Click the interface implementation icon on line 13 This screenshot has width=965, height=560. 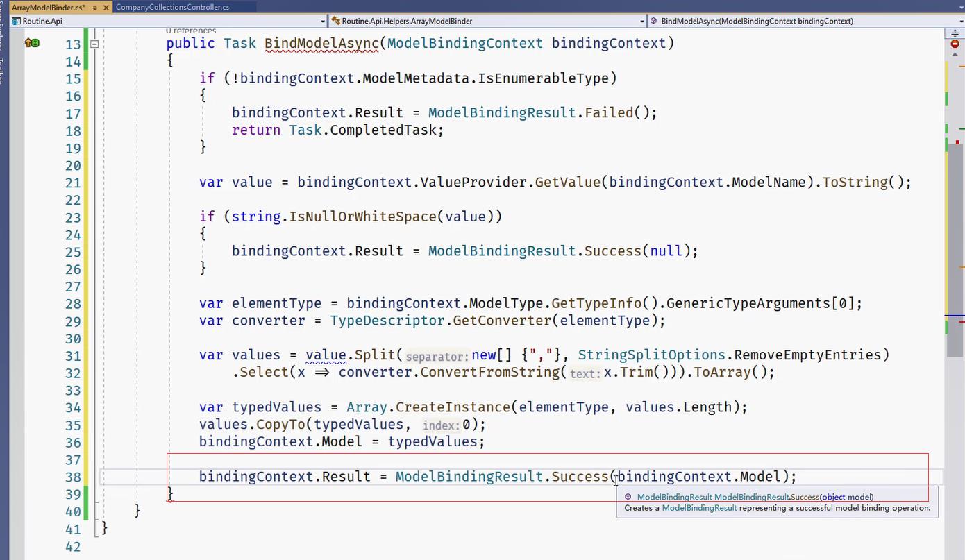coord(32,43)
